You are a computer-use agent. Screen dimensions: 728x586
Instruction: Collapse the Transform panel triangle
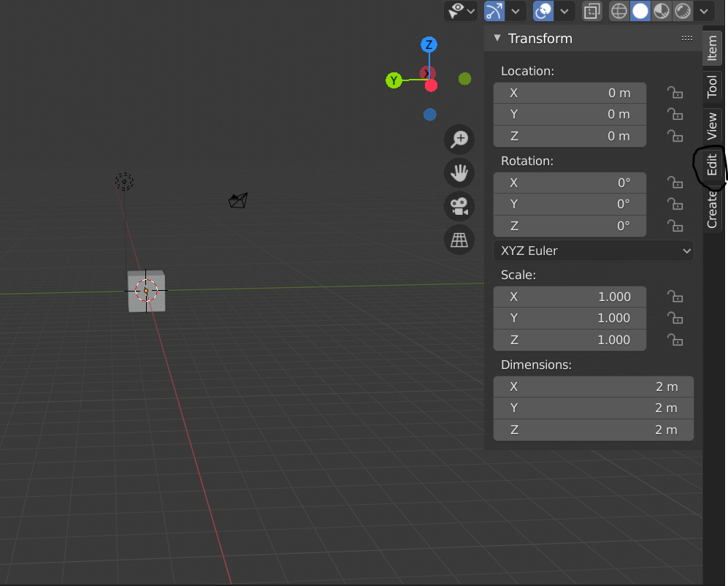(497, 38)
